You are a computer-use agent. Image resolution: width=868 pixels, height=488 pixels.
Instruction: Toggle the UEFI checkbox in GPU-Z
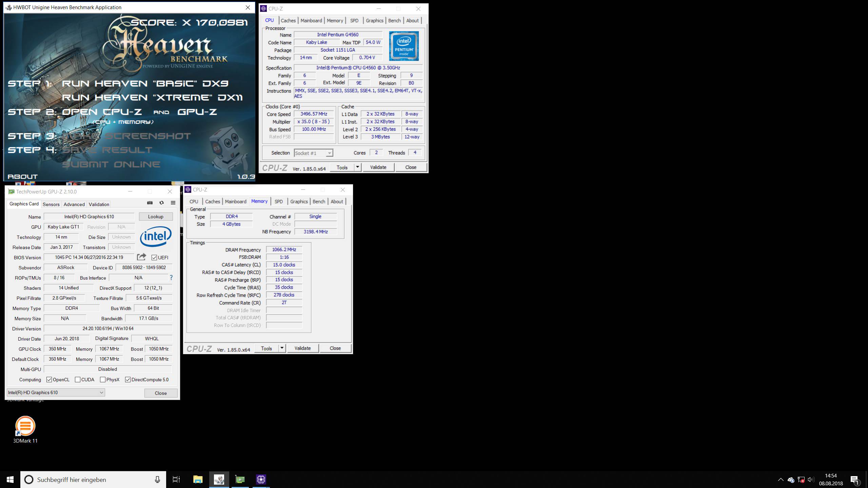154,258
